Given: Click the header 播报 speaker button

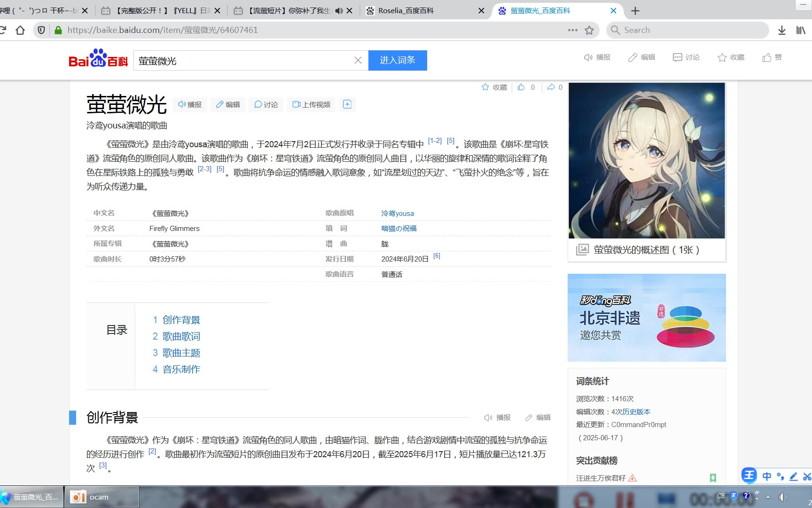Looking at the screenshot, I should (x=597, y=57).
